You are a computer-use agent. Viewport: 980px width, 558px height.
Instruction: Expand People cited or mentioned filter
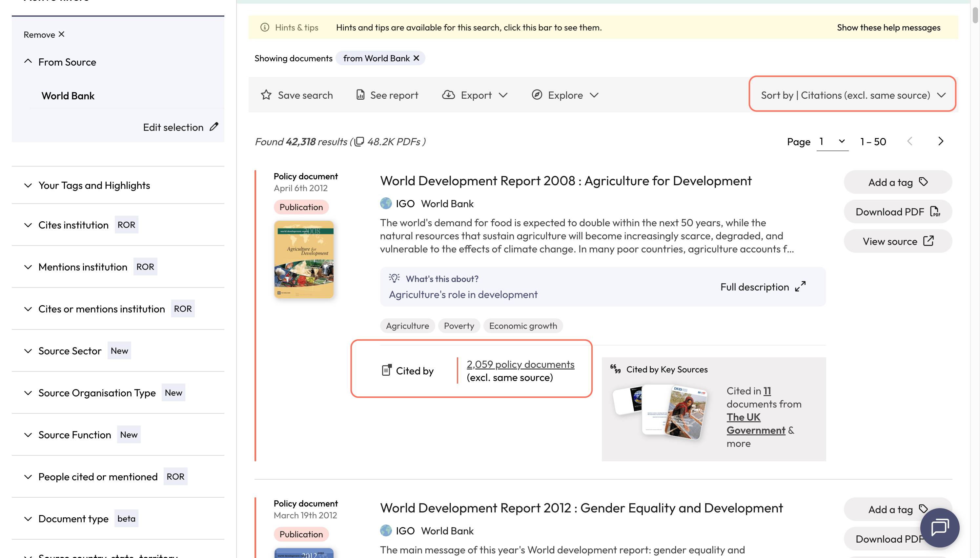tap(28, 477)
